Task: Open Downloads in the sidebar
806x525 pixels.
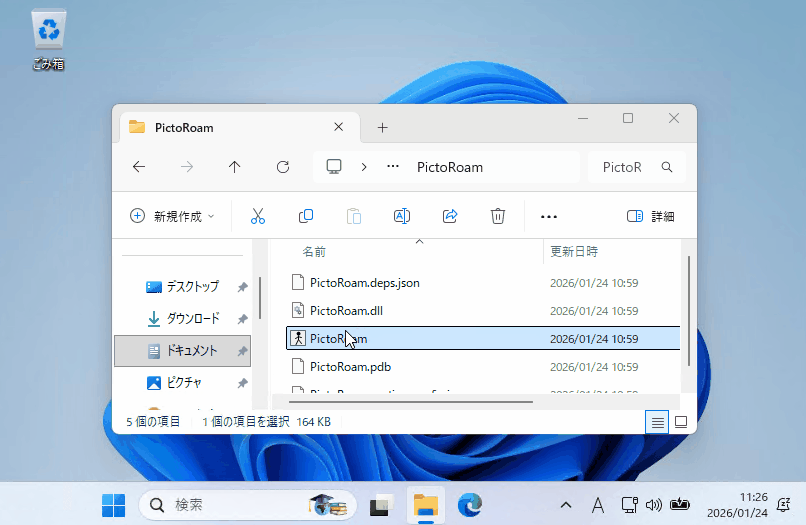Action: (x=192, y=319)
